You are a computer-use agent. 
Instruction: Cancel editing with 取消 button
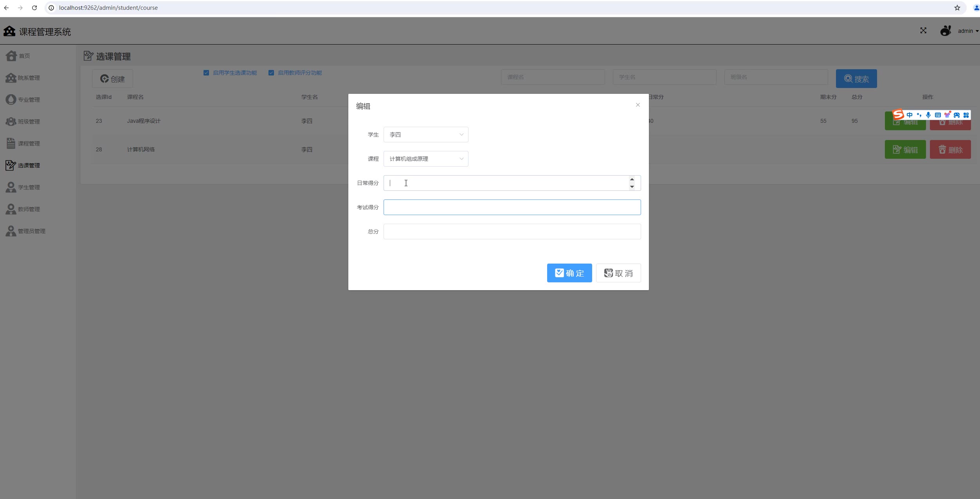(x=618, y=273)
